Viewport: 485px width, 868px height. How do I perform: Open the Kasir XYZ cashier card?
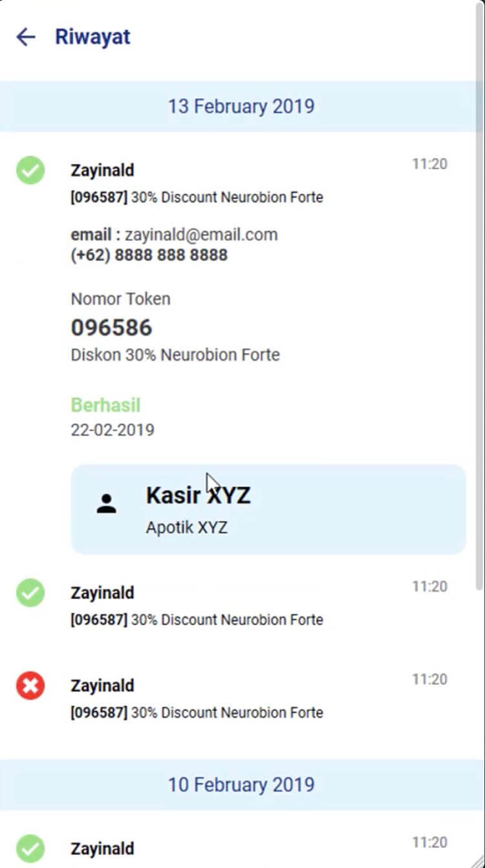tap(268, 509)
